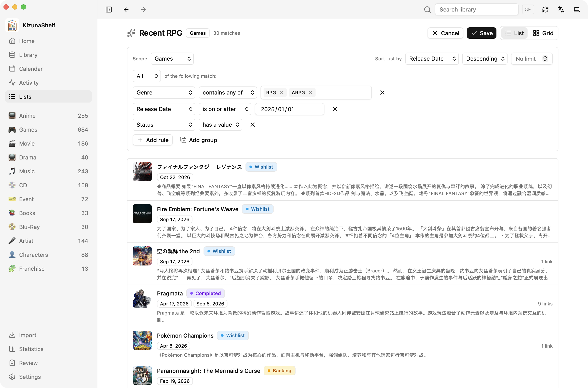The image size is (588, 388).
Task: Save the Recent RPG list
Action: click(481, 33)
